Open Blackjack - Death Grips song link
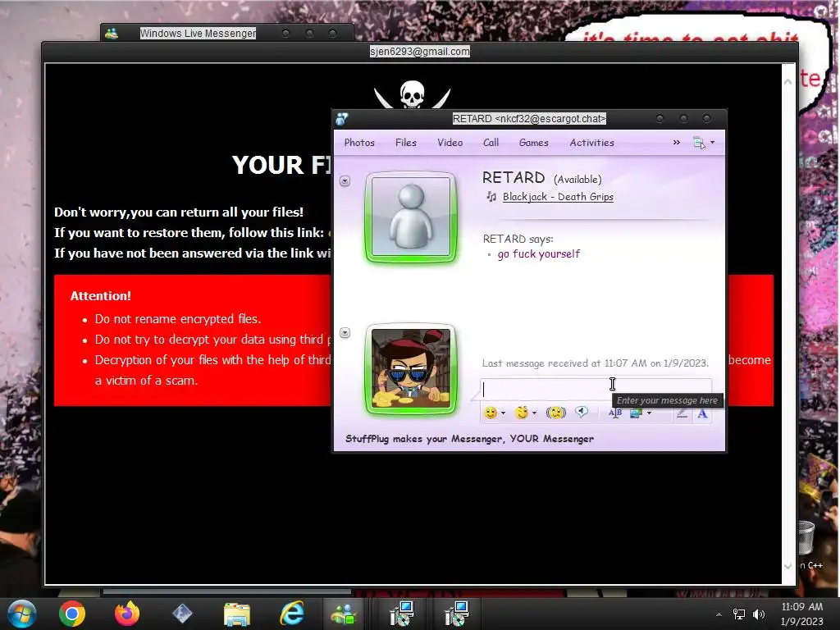 (558, 197)
